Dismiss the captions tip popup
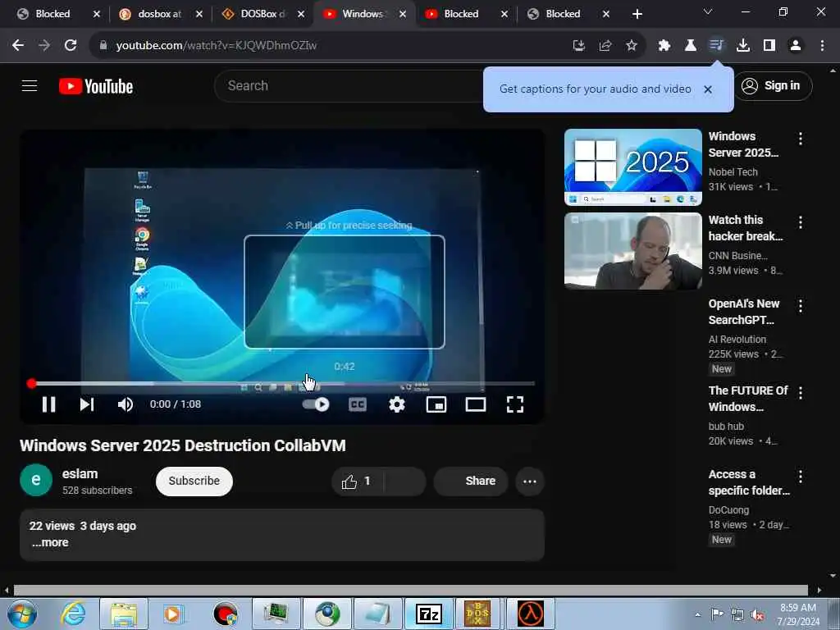Image resolution: width=840 pixels, height=630 pixels. click(x=708, y=89)
